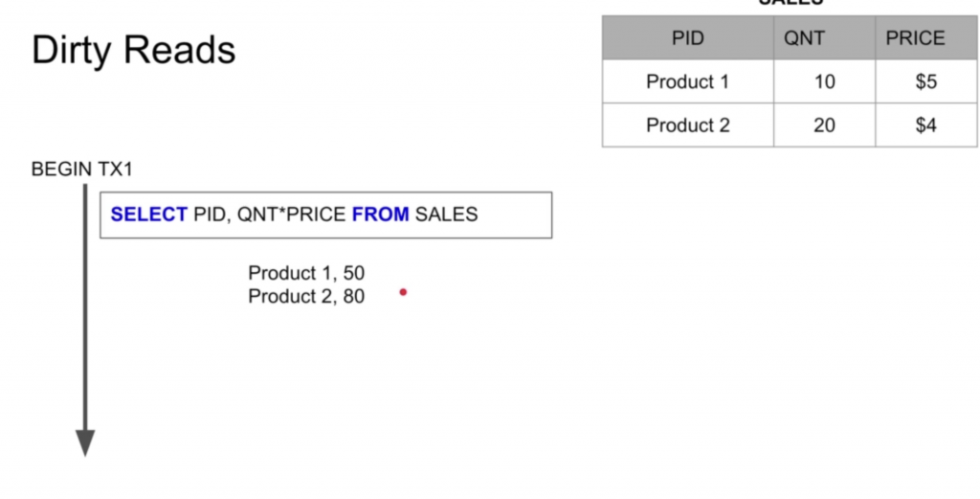Screen dimensions: 980x499
Task: Click the PRICE column header
Action: coord(926,38)
